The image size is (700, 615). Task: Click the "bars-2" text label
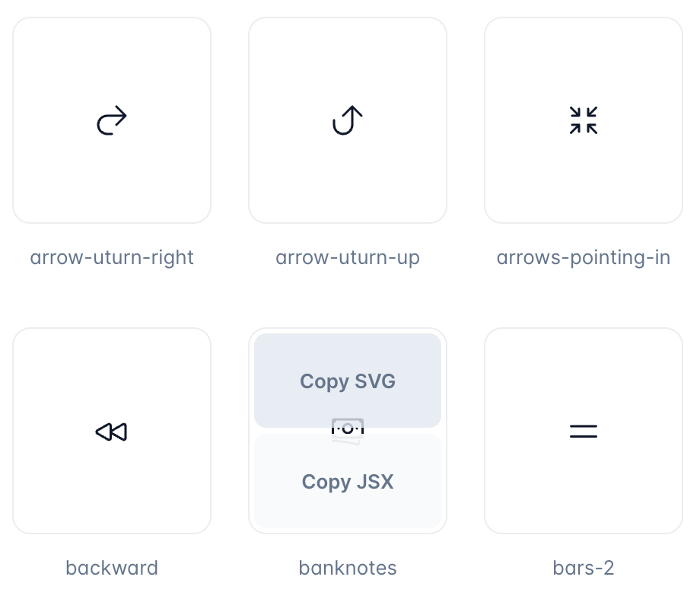584,568
